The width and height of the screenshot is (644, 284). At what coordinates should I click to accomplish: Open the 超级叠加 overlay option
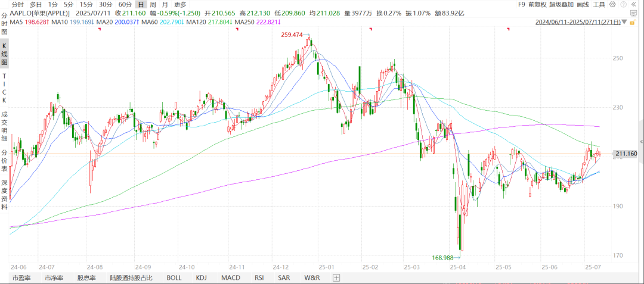562,5
